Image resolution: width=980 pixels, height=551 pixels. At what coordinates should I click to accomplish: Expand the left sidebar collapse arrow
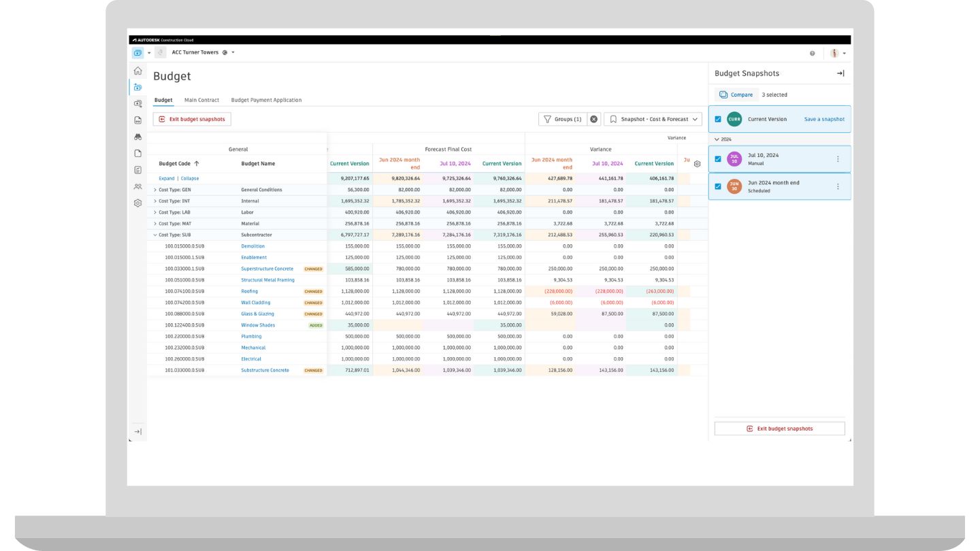137,431
